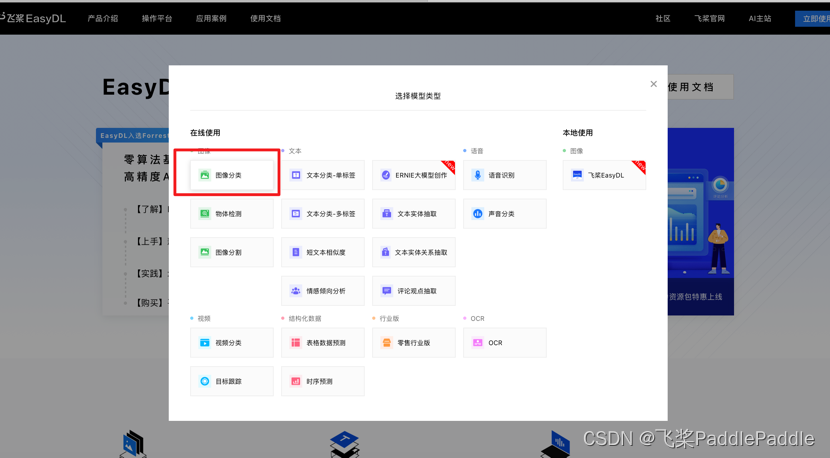Select 文本实体关系抽取 label

click(x=421, y=253)
